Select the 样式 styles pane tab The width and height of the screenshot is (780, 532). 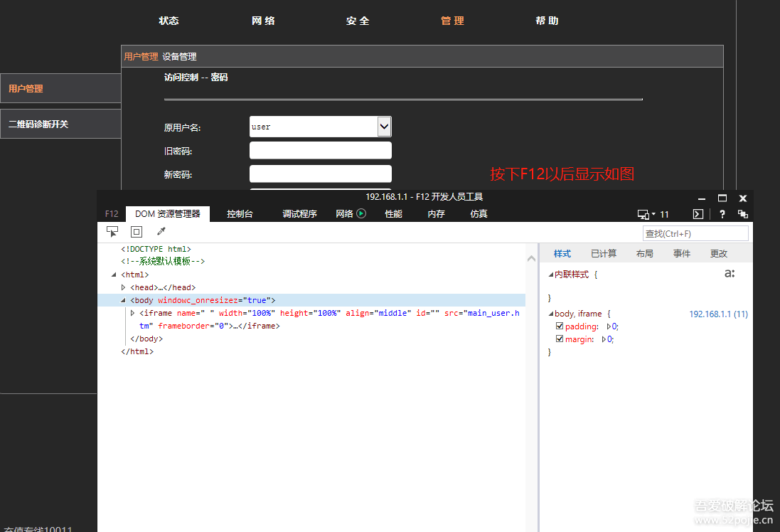[562, 254]
